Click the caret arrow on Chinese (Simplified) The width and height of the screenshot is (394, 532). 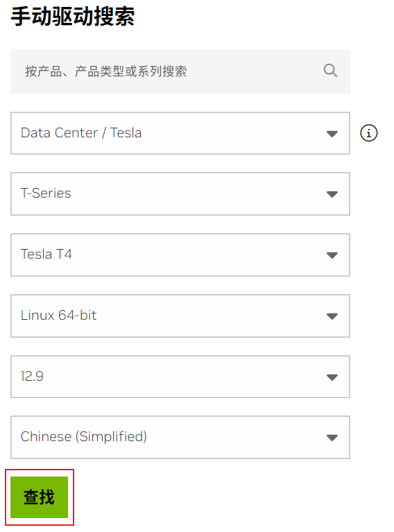(x=332, y=438)
